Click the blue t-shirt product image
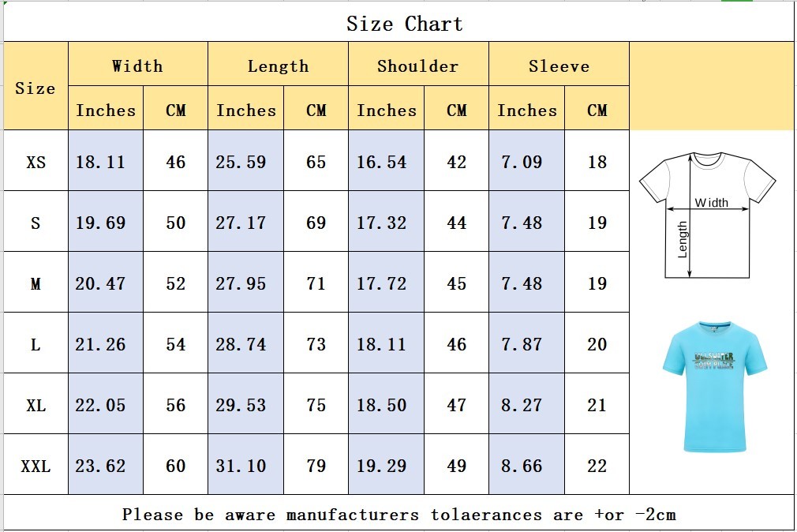This screenshot has height=532, width=797. coord(715,387)
